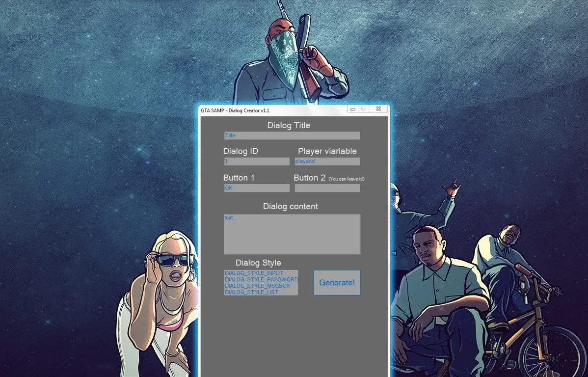
Task: Click the Dialog Title input field
Action: click(292, 135)
